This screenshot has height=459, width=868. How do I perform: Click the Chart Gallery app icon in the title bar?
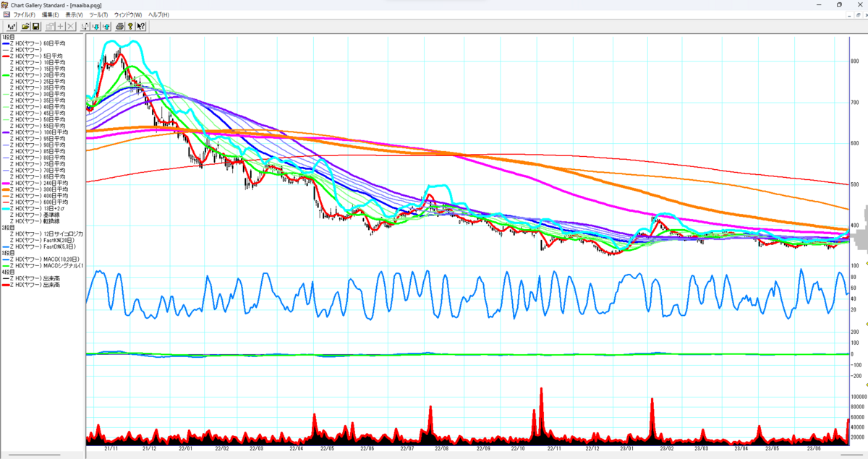pyautogui.click(x=4, y=5)
